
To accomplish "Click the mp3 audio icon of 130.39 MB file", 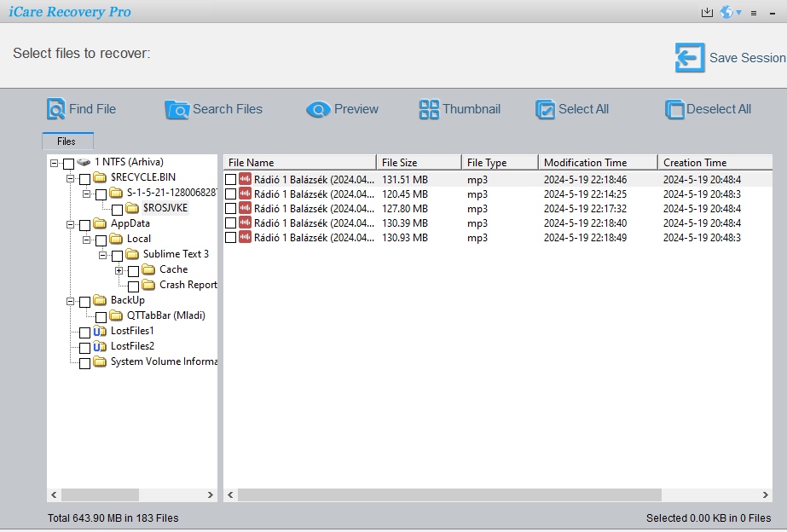I will pyautogui.click(x=245, y=223).
